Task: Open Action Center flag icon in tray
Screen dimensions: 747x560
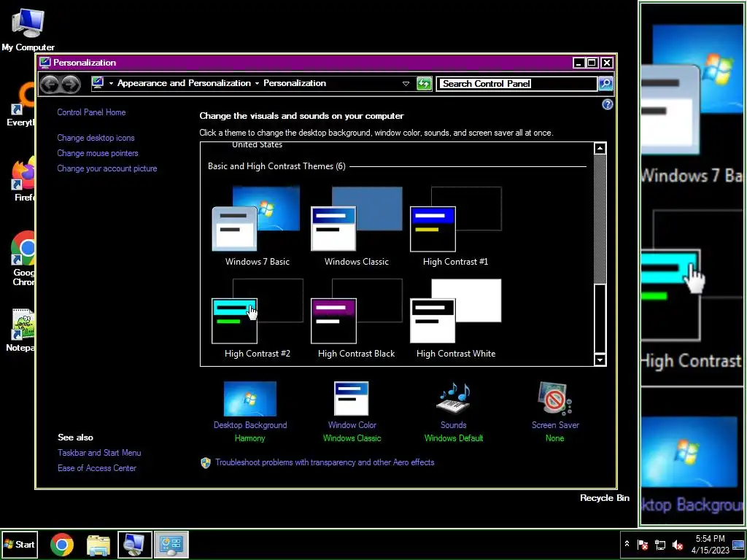Action: point(643,544)
